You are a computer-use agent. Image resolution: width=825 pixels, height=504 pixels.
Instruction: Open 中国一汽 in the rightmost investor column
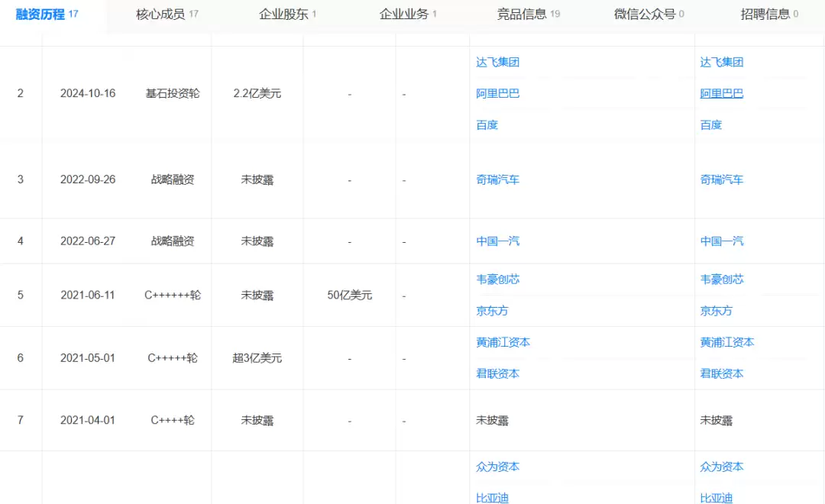click(x=721, y=241)
